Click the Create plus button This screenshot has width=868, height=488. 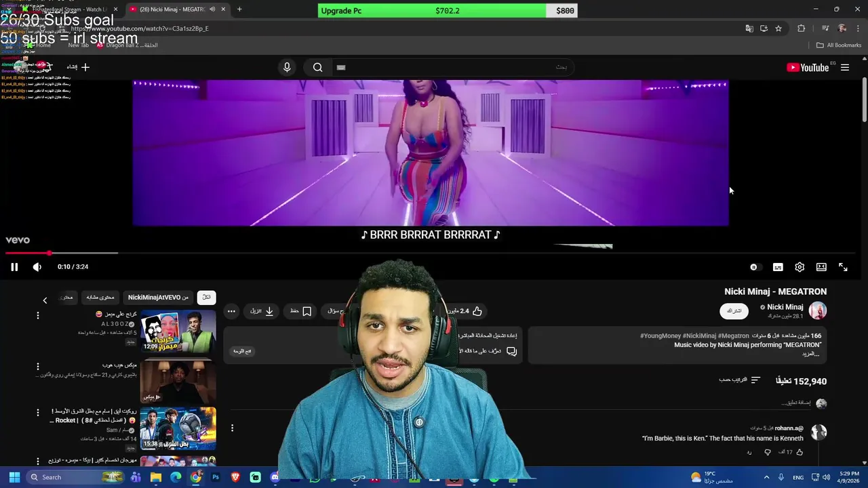coord(79,67)
